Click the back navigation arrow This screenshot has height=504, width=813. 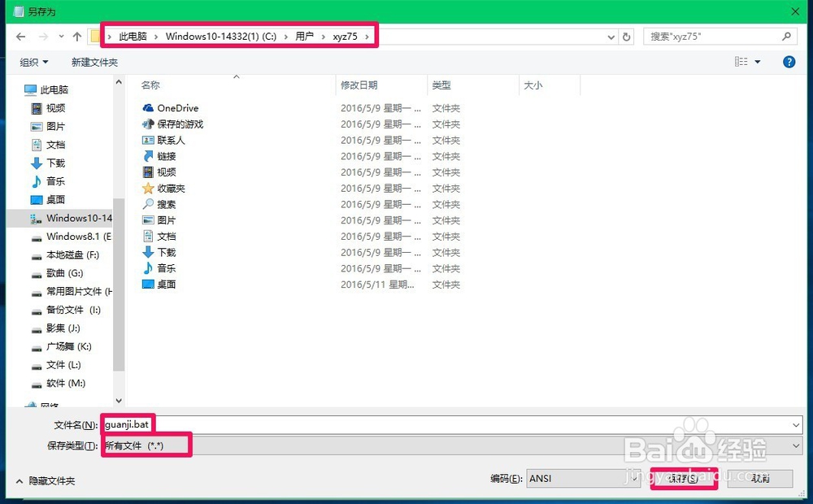point(20,36)
